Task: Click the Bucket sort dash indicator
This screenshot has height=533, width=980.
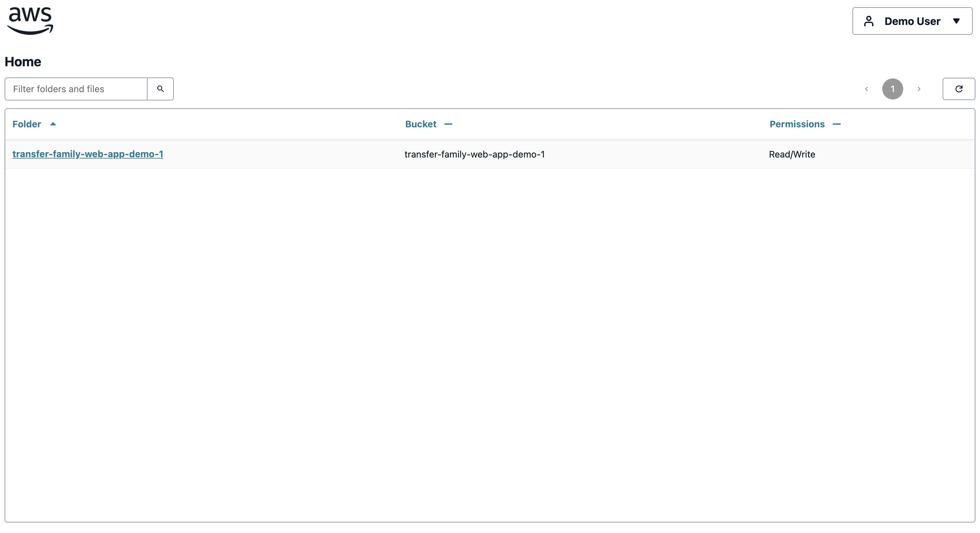Action: [x=448, y=124]
